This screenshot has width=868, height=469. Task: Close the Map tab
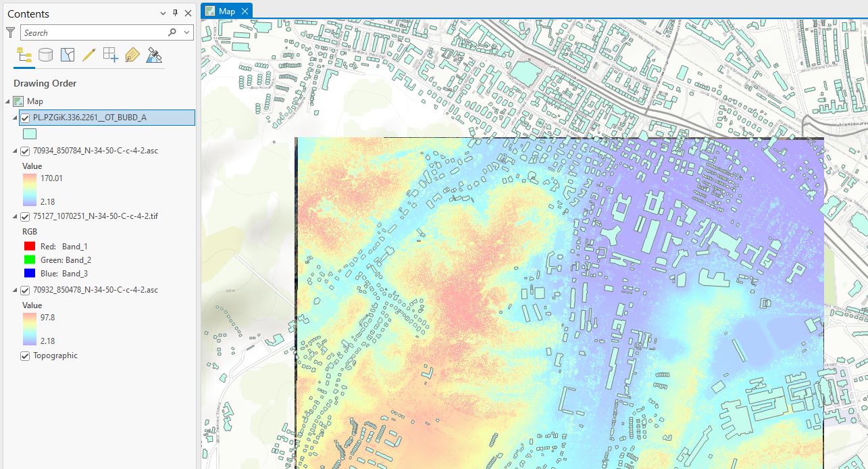245,11
